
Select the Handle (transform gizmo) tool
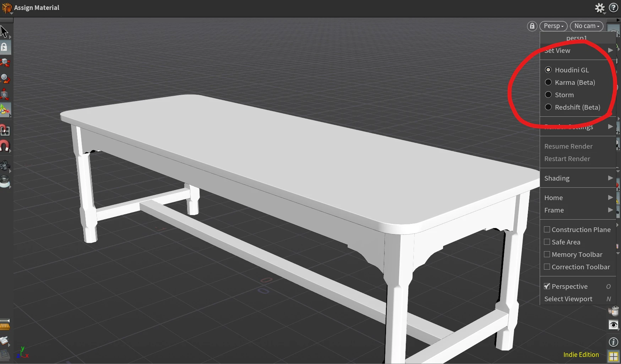point(5,110)
